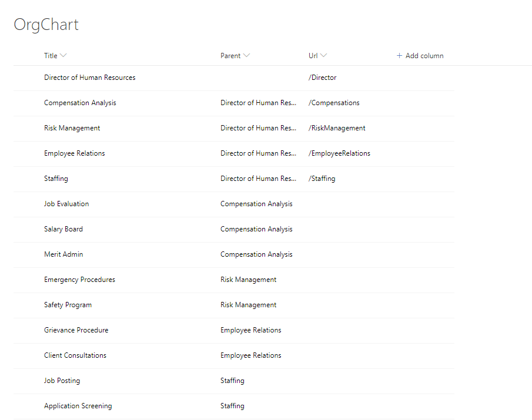Click the Safety Program title
This screenshot has height=420, width=532.
[68, 305]
